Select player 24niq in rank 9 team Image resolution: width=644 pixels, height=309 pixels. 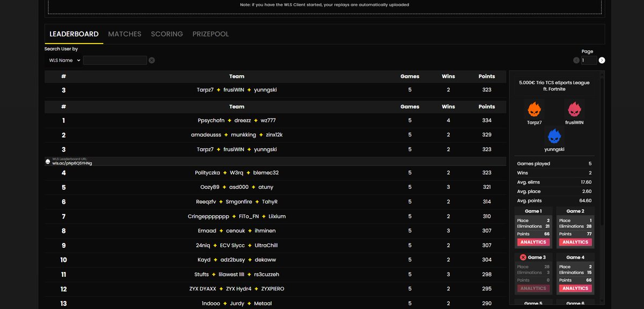click(x=203, y=245)
